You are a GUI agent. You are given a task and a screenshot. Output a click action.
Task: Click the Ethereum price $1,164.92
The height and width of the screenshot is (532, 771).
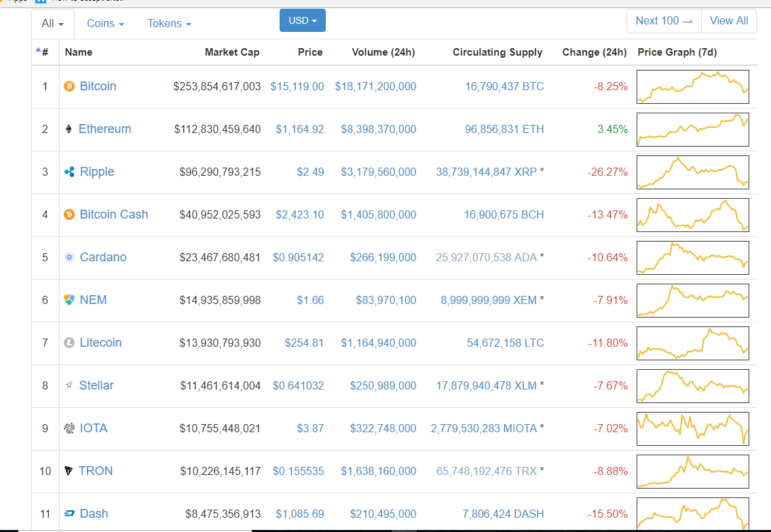coord(299,130)
